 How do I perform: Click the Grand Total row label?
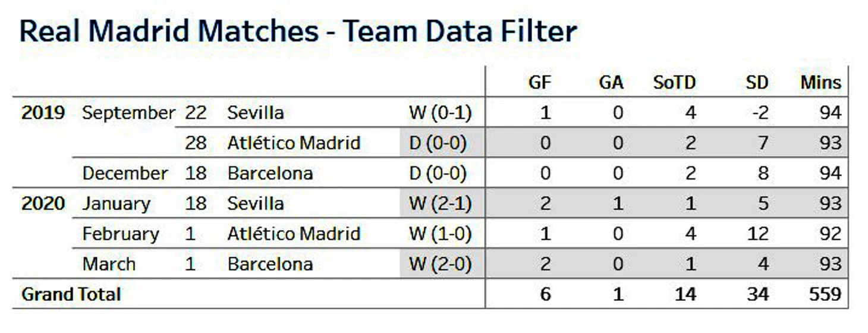(x=71, y=294)
